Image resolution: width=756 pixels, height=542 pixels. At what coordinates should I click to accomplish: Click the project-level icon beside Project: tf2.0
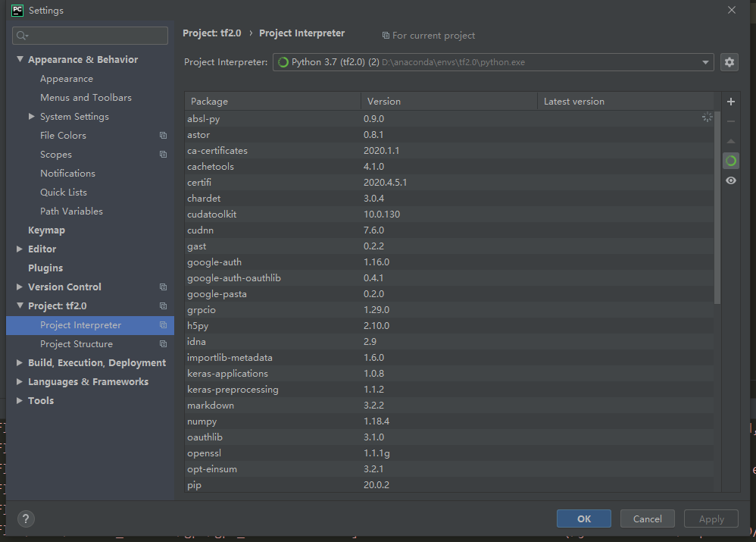click(164, 306)
